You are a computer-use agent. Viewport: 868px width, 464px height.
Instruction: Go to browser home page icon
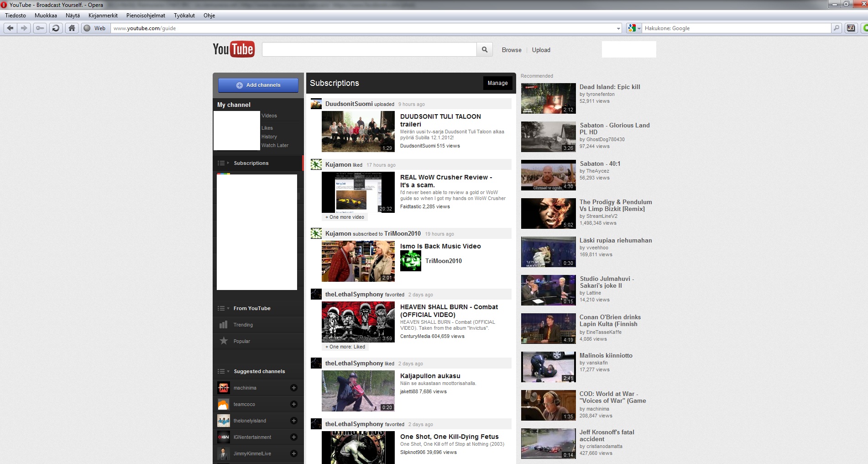[72, 28]
